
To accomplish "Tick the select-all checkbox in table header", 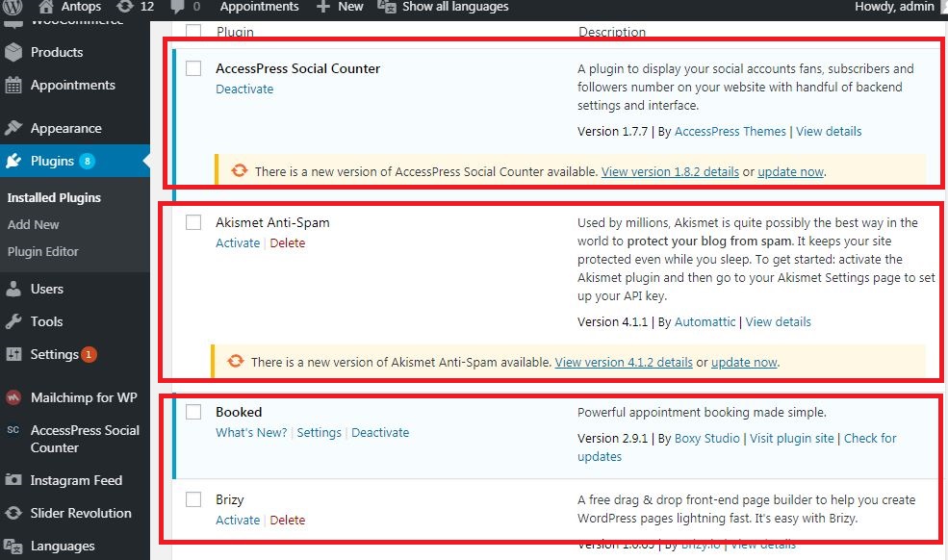I will (193, 32).
